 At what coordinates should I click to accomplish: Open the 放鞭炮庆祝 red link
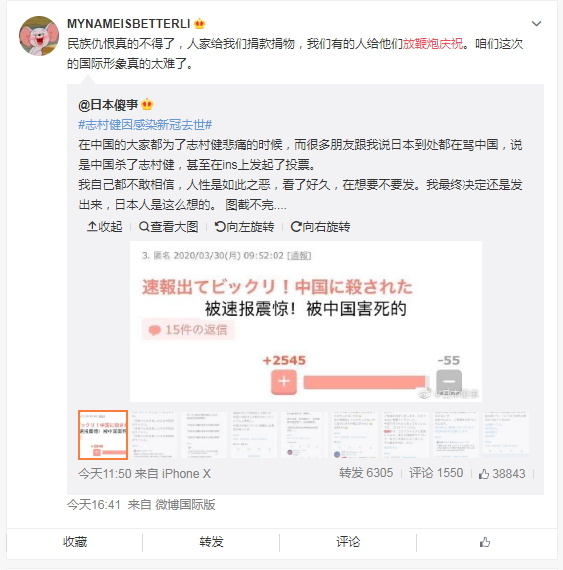pos(433,44)
